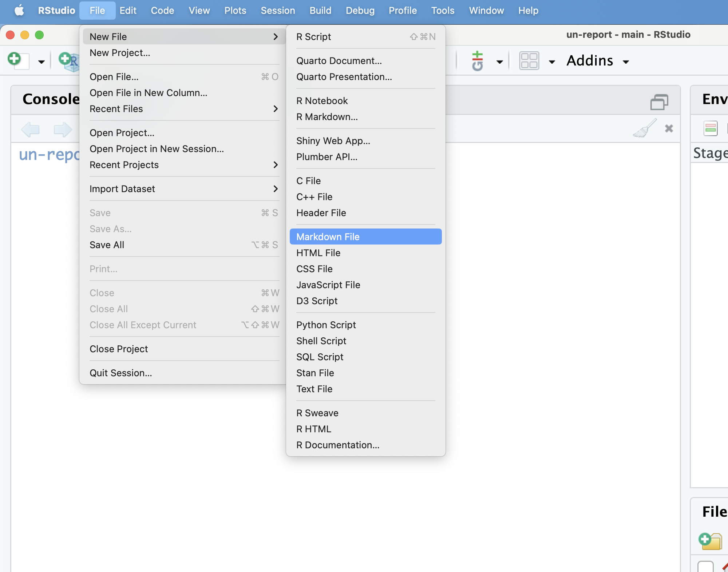Select R Markdown... from submenu
This screenshot has height=572, width=728.
pyautogui.click(x=366, y=117)
